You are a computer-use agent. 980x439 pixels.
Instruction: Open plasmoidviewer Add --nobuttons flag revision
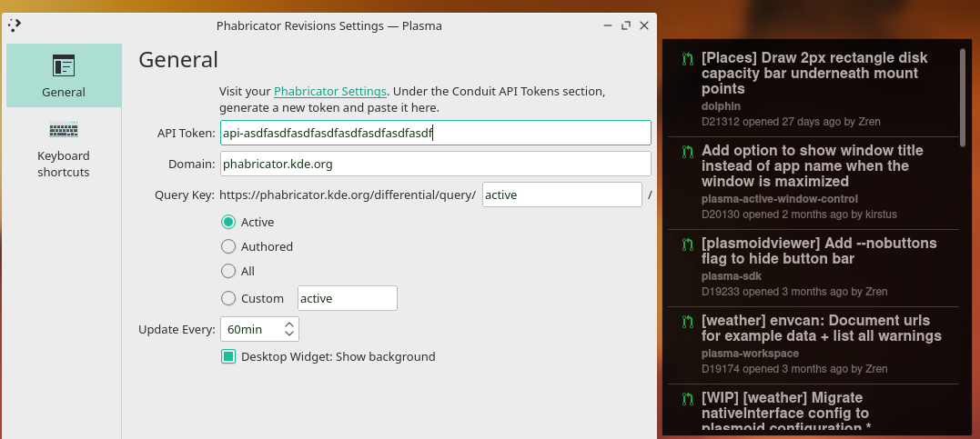click(819, 251)
